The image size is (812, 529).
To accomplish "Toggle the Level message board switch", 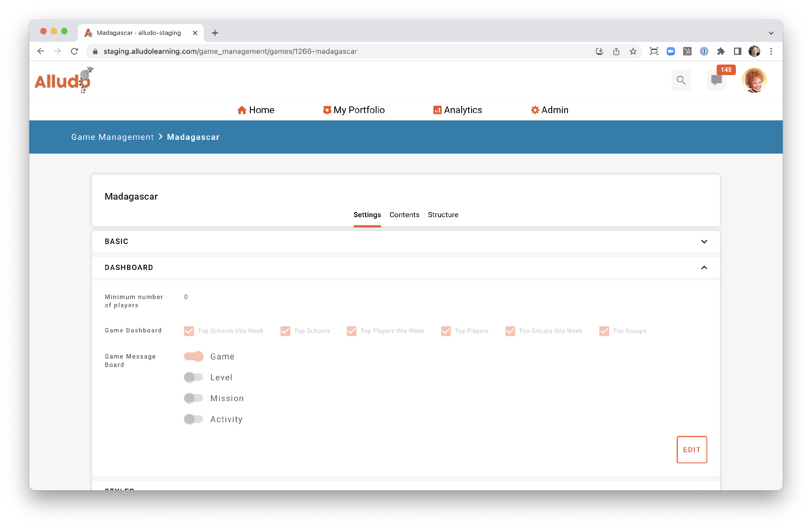I will click(x=194, y=377).
